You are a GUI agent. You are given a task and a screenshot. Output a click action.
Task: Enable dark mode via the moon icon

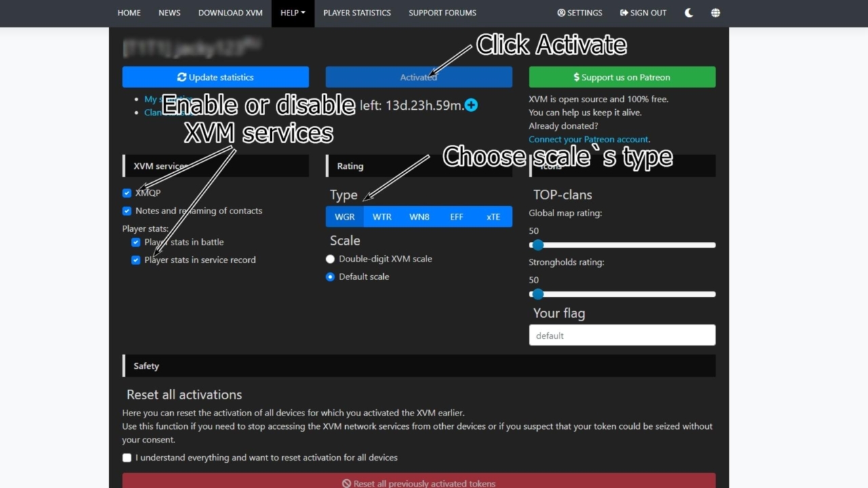click(x=688, y=13)
